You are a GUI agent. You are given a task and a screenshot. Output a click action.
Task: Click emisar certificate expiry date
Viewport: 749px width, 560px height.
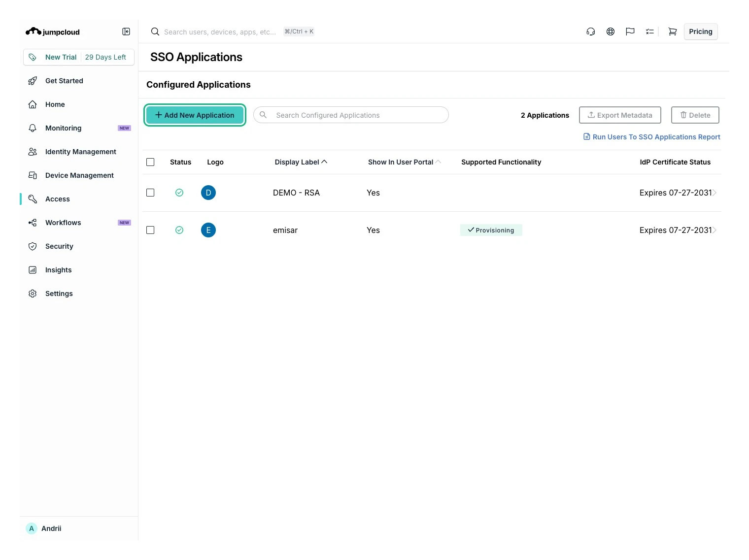[676, 230]
